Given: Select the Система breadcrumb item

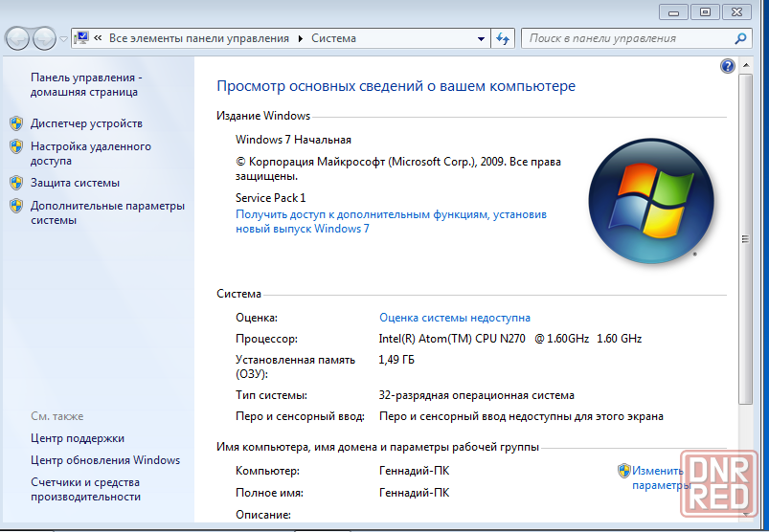Looking at the screenshot, I should [x=333, y=38].
